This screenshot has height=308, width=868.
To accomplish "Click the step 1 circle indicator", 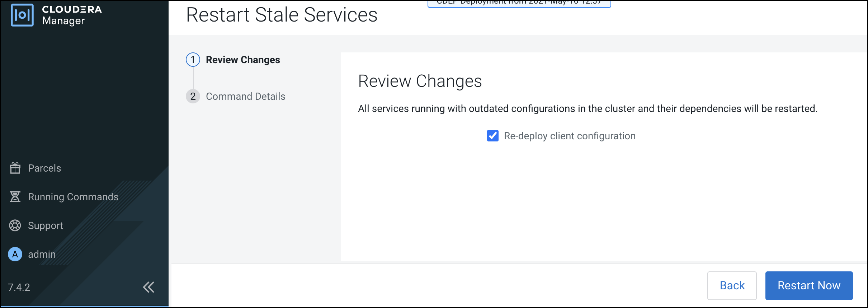I will [193, 60].
